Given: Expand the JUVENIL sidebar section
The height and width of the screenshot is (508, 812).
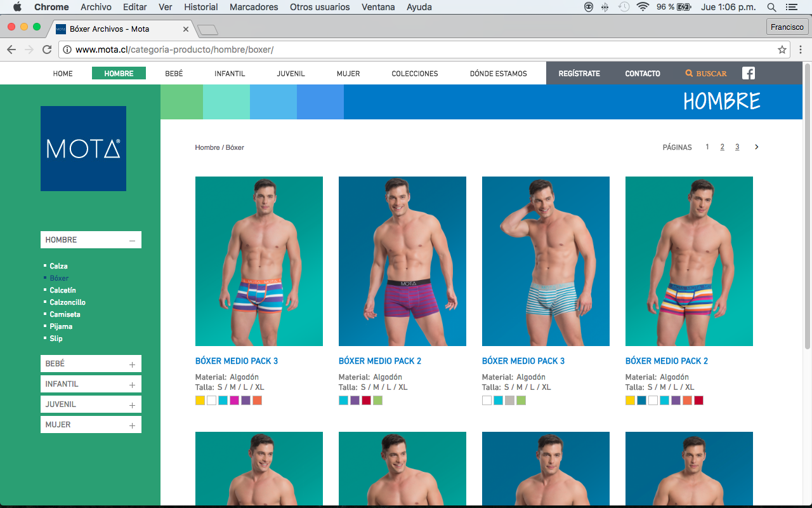Looking at the screenshot, I should pos(132,405).
